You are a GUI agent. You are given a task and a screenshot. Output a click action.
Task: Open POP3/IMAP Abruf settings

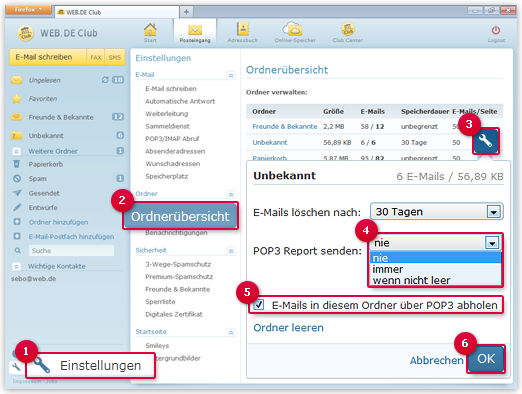click(172, 138)
